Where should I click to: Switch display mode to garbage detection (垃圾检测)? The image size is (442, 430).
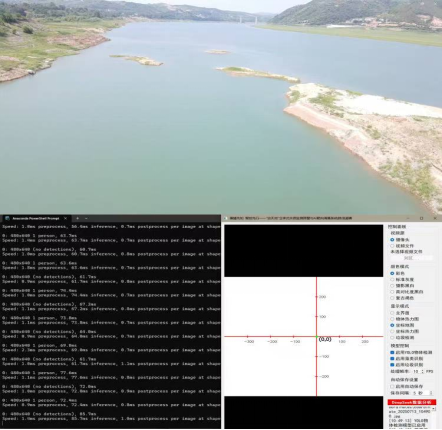point(392,338)
